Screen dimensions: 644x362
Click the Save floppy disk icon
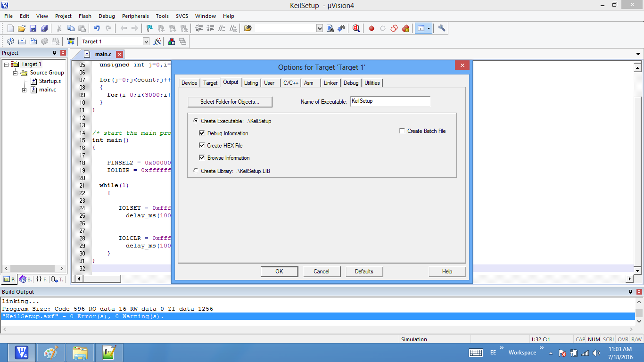coord(33,28)
